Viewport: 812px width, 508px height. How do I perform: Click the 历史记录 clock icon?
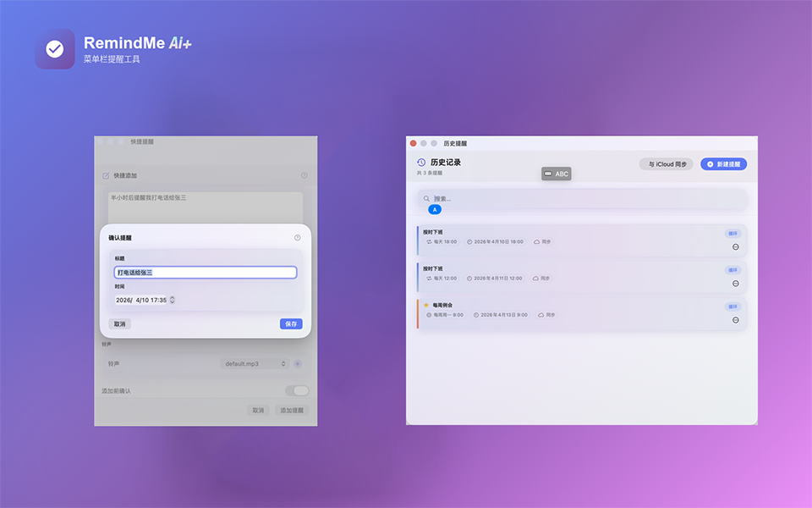tap(421, 163)
